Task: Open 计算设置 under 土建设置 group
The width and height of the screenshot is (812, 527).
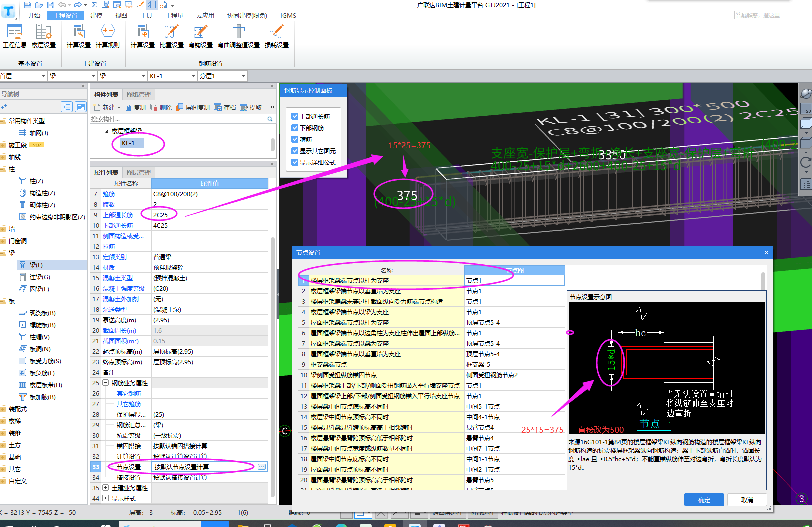Action: [x=79, y=36]
